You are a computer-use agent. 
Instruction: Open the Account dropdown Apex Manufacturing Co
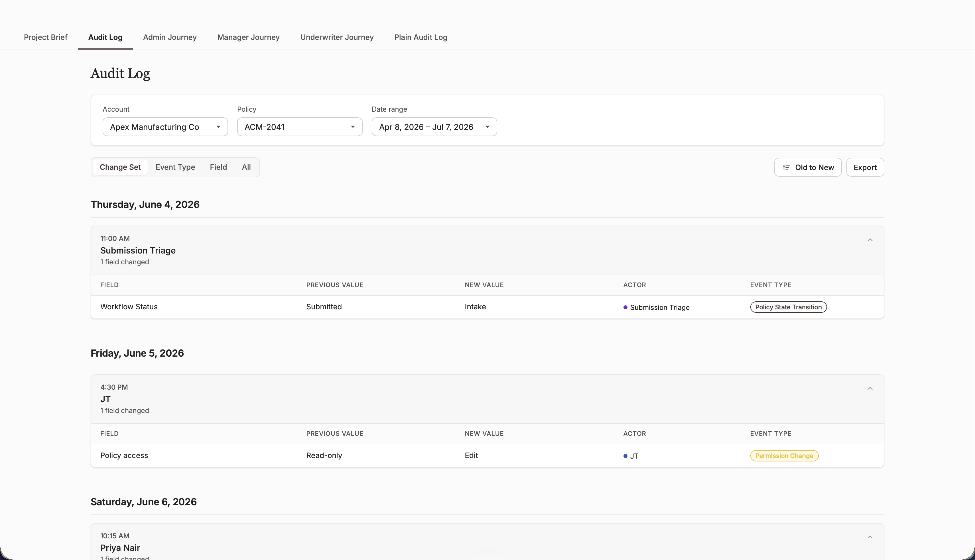pyautogui.click(x=165, y=127)
